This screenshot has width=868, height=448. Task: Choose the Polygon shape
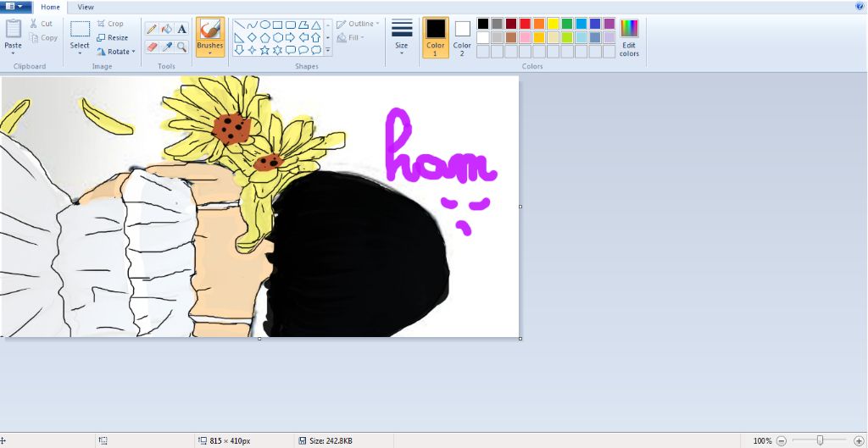[x=303, y=25]
